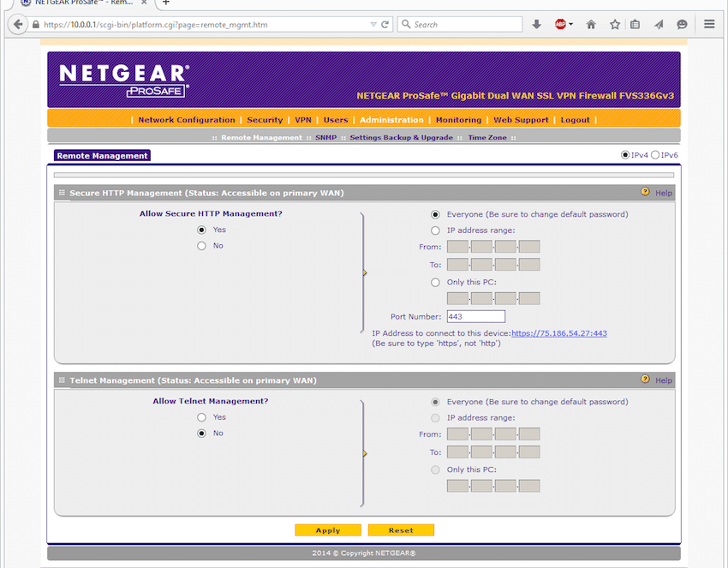The width and height of the screenshot is (728, 568).
Task: Reload the page using the refresh icon
Action: (385, 25)
